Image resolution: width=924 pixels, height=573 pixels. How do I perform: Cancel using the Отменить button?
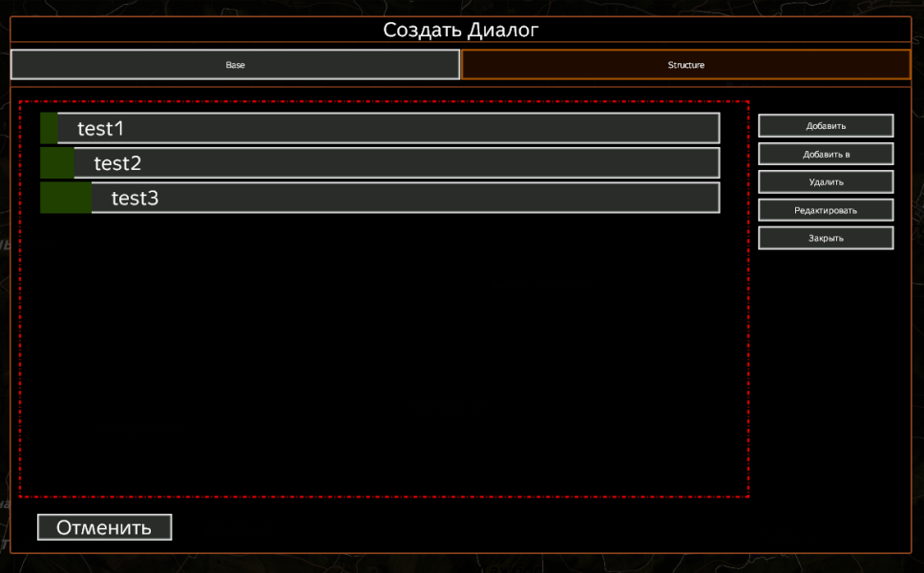coord(104,527)
